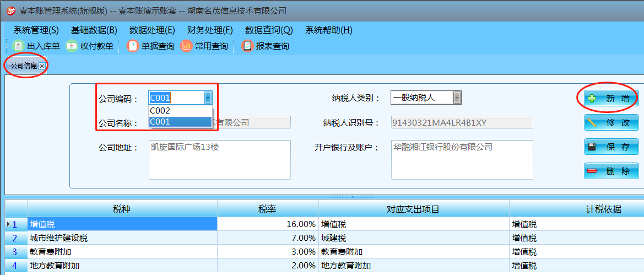Open the 出入库单 toolbar icon
Image resolution: width=644 pixels, height=275 pixels.
pos(19,46)
